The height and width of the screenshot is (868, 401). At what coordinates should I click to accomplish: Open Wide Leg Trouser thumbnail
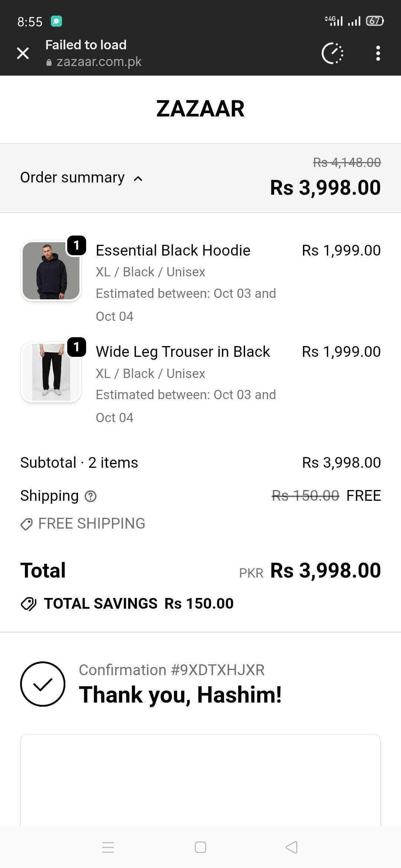[51, 372]
